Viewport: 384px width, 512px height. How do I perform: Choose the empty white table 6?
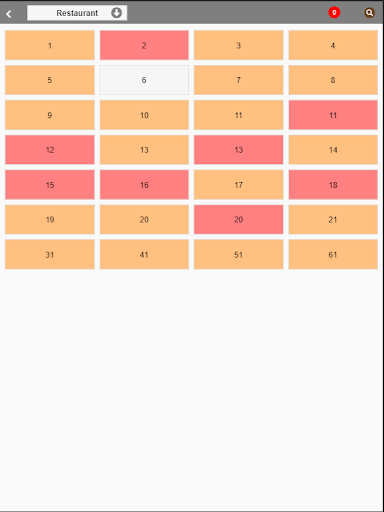[144, 80]
